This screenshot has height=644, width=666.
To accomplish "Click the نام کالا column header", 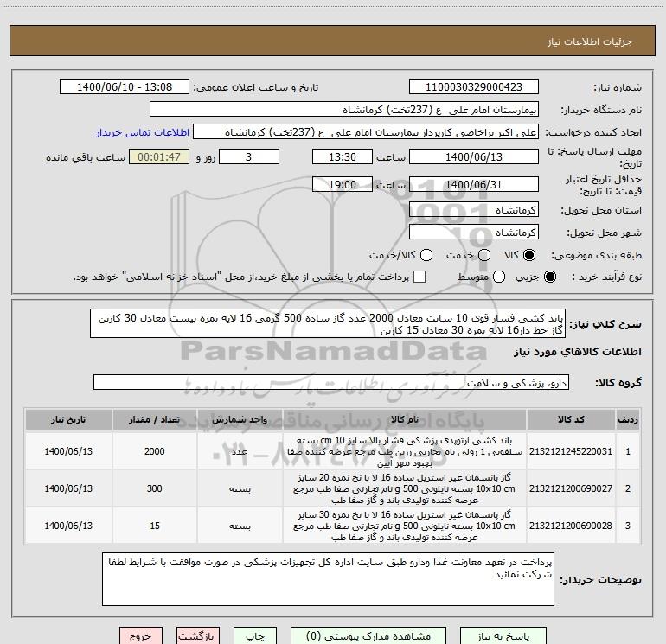I will click(405, 419).
